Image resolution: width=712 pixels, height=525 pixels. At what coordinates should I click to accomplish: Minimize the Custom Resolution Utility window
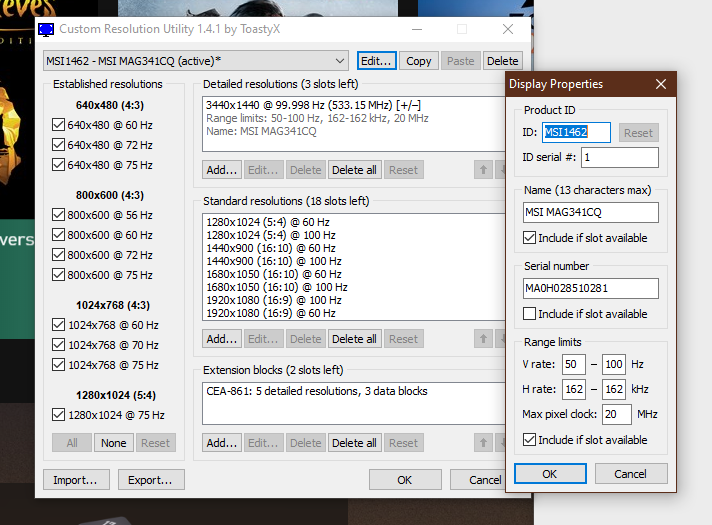click(417, 30)
